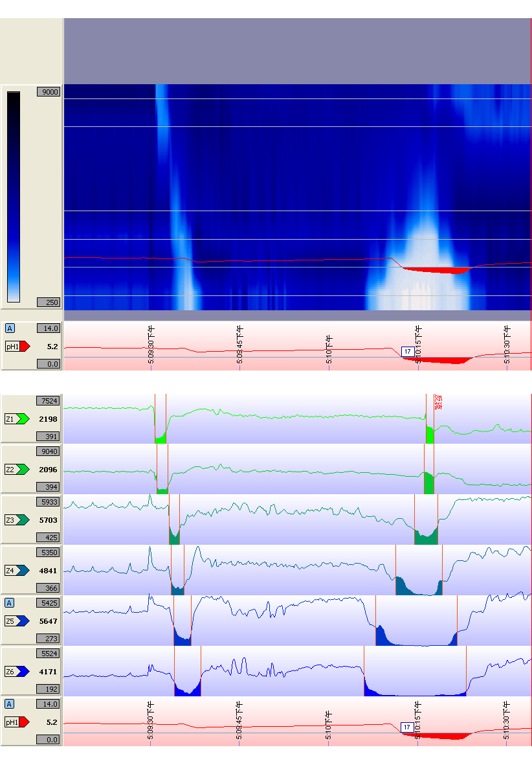The image size is (532, 765).
Task: Click the 5:09:30 time label on lower axis
Action: 150,721
